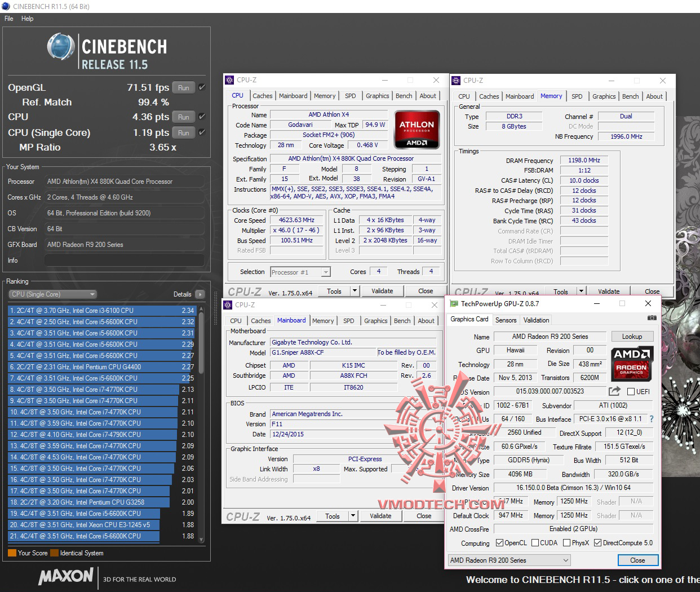Image resolution: width=700 pixels, height=592 pixels.
Task: Open the File menu in Cinebench
Action: 9,19
